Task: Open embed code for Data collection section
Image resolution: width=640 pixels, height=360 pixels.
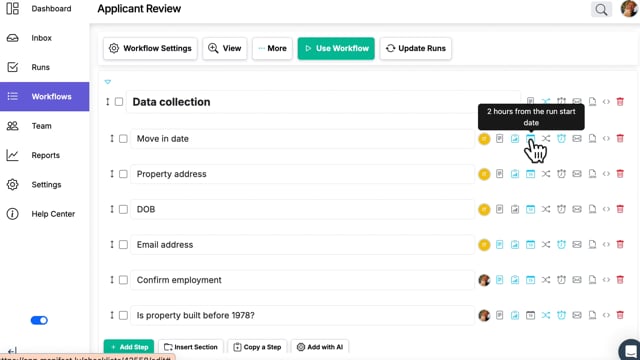Action: click(606, 102)
